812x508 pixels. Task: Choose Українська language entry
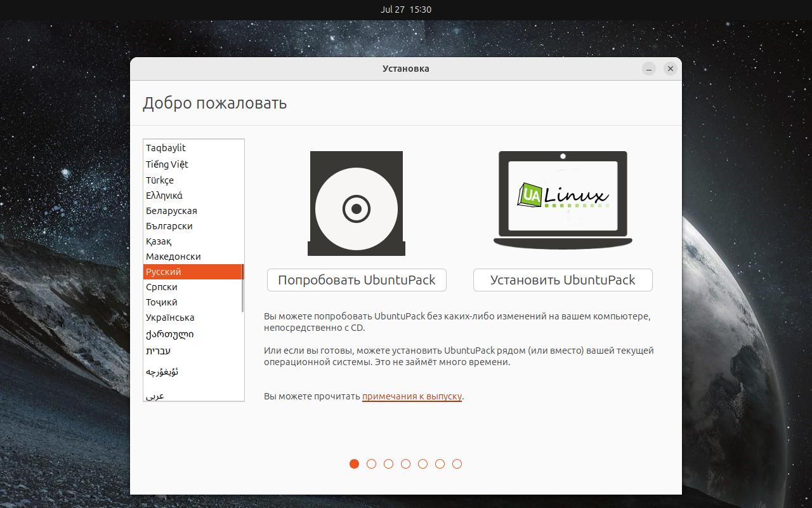click(x=193, y=317)
